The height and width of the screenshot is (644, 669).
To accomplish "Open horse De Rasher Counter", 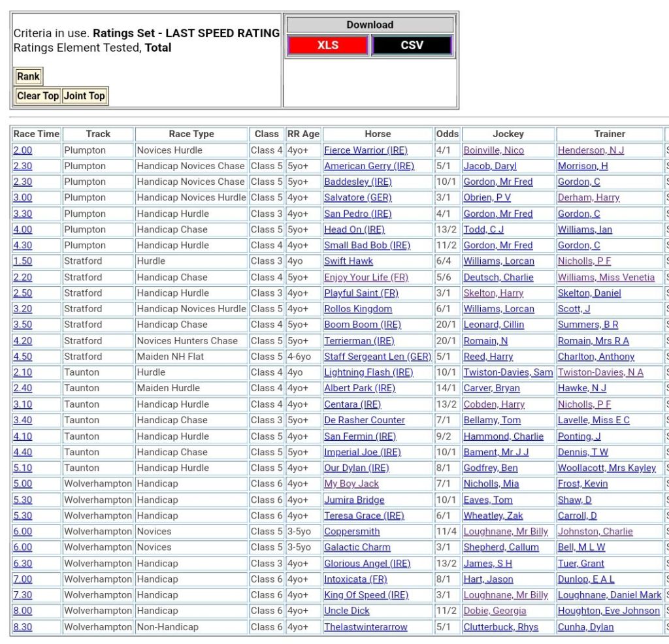I will (365, 420).
